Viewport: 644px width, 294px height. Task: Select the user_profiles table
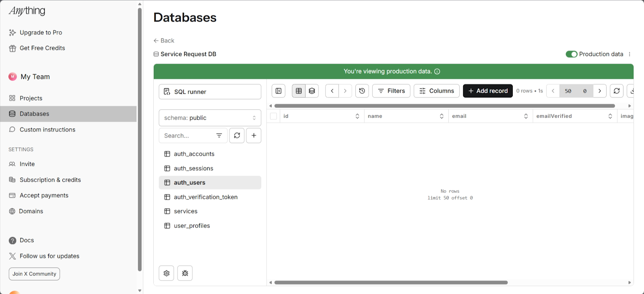coord(210,226)
